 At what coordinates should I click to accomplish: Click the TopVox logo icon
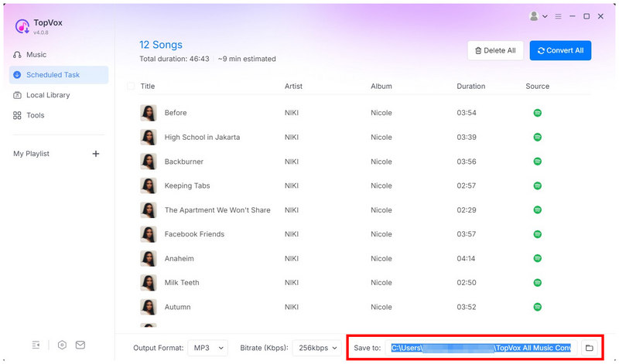pos(22,26)
